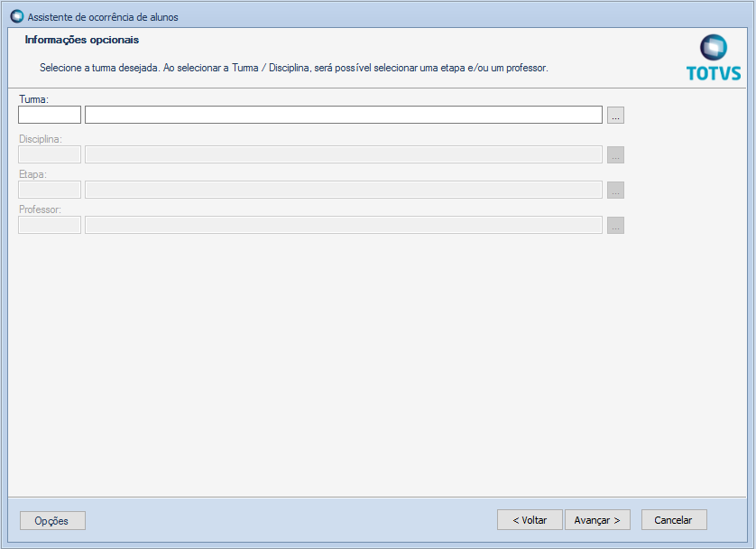Click the Turma label
This screenshot has width=756, height=549.
tap(33, 99)
